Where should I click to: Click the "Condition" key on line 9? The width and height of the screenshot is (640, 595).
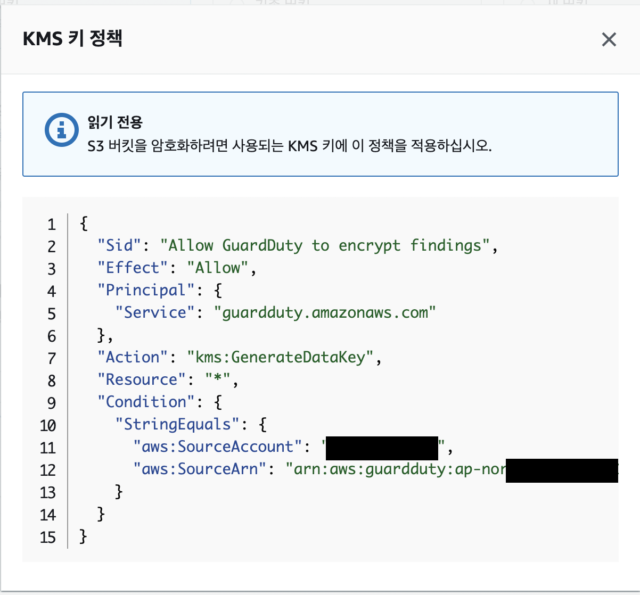click(146, 402)
